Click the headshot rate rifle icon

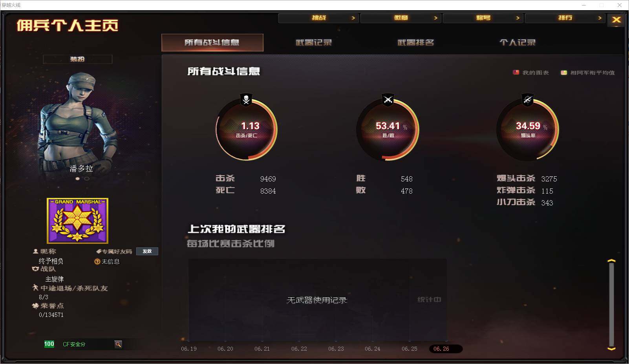[x=528, y=100]
